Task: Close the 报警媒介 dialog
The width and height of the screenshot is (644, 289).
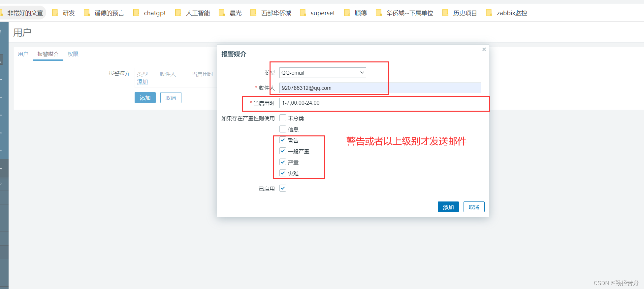Action: (484, 49)
